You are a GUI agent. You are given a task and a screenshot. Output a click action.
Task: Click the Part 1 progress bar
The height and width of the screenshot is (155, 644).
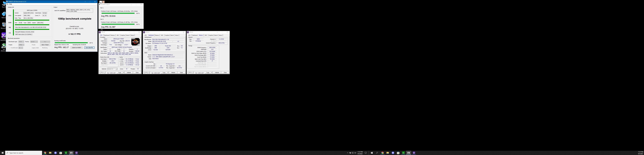pos(118,13)
